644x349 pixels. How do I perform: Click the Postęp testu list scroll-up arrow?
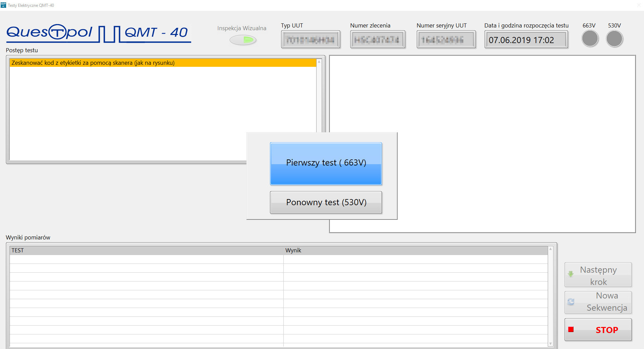point(319,62)
